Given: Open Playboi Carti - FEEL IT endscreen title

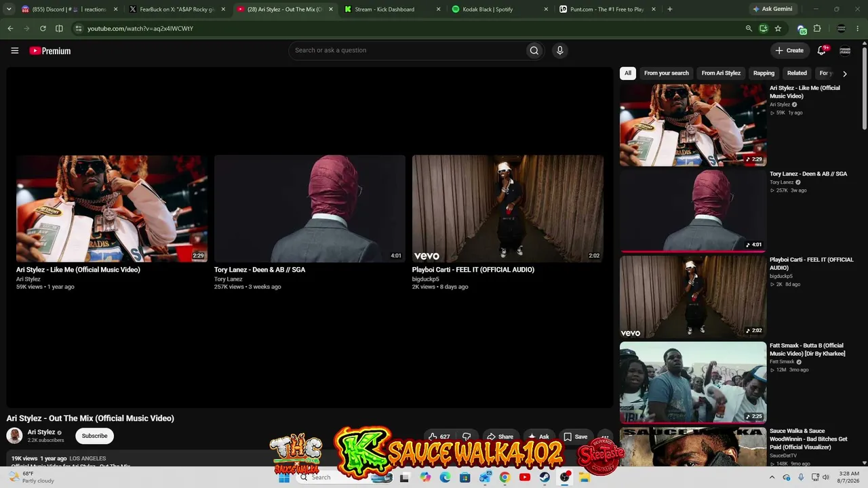Looking at the screenshot, I should pyautogui.click(x=473, y=270).
